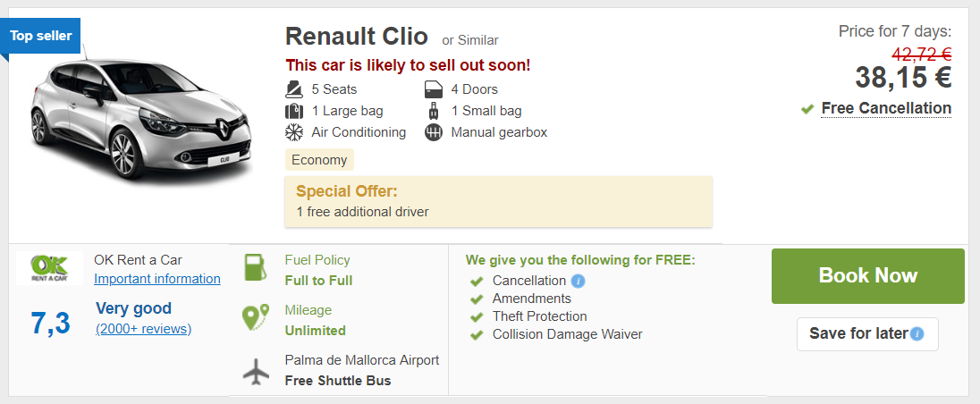This screenshot has height=404, width=980.
Task: Click the manual gearbox icon
Action: pos(434,132)
